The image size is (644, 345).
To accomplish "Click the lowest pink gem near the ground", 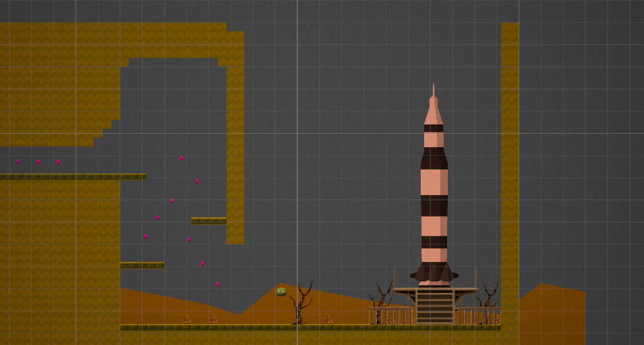I will 218,284.
